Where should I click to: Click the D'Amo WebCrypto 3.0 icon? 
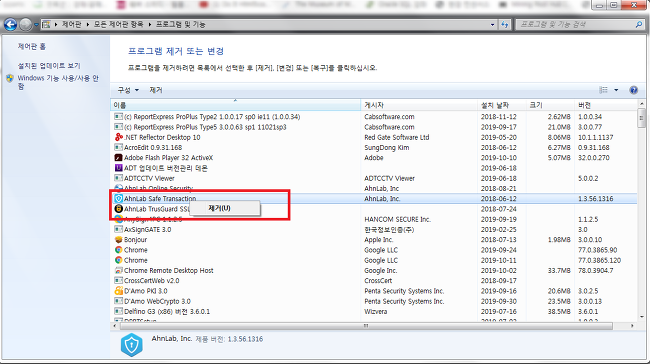[119, 301]
